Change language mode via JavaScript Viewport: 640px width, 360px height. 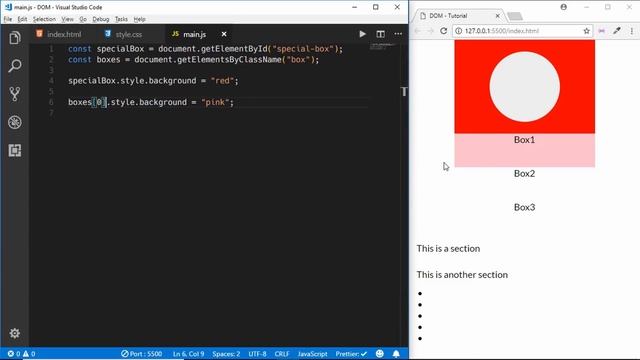pyautogui.click(x=312, y=354)
